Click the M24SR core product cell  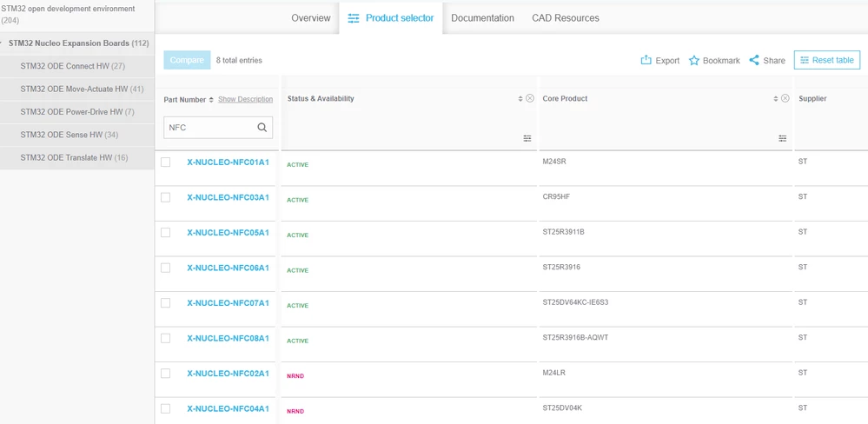[554, 162]
